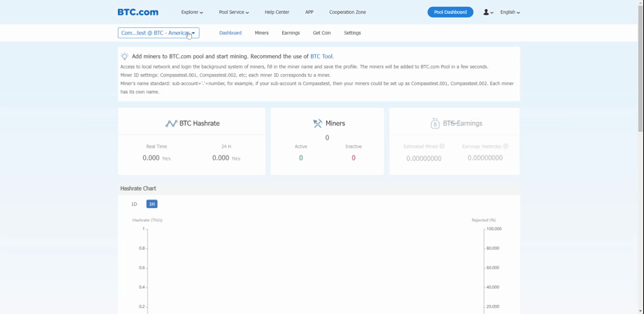
Task: Click the Inactive miners count
Action: 353,158
